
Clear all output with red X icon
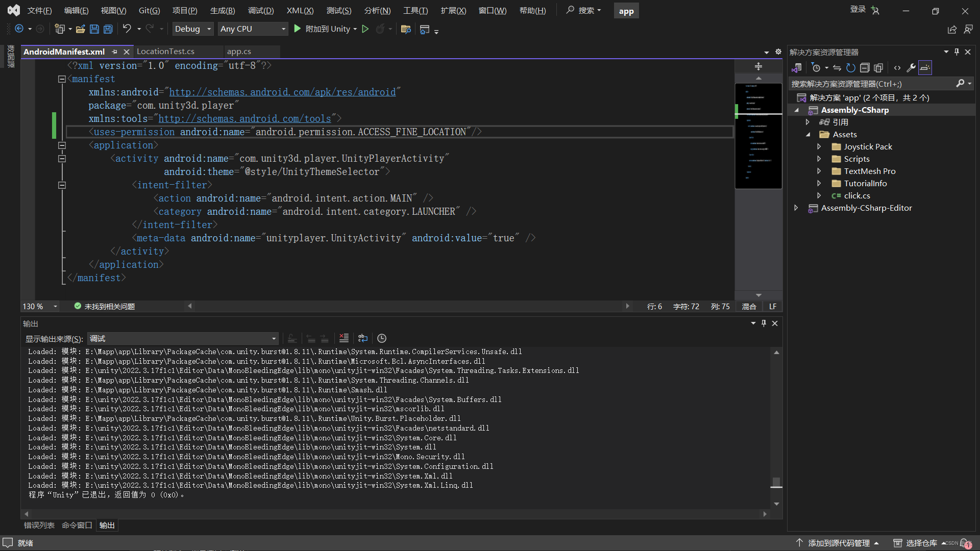344,338
